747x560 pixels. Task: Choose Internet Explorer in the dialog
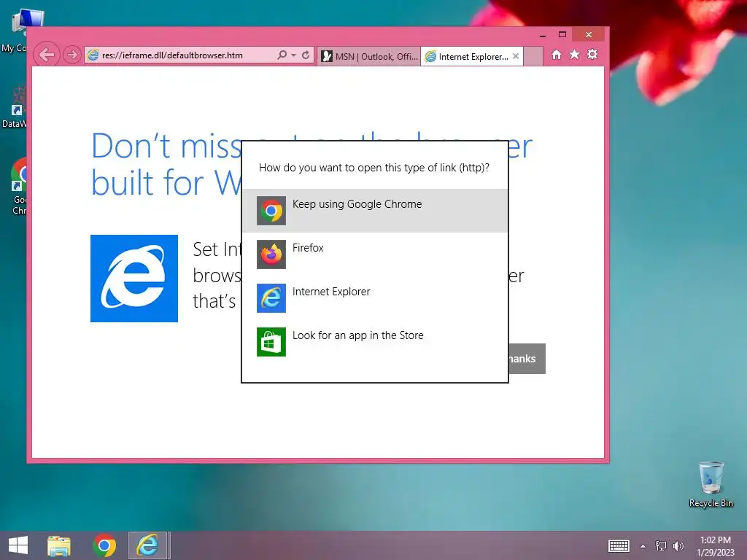(x=374, y=298)
